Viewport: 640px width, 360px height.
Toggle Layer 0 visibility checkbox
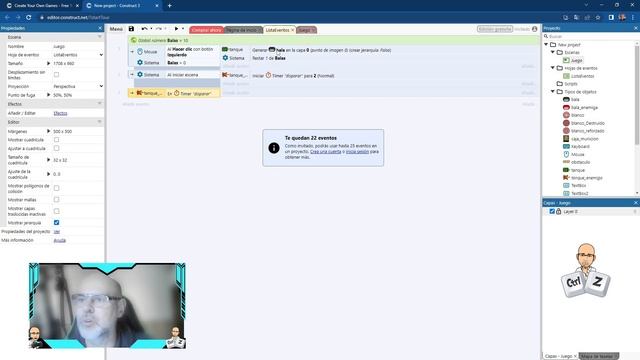(x=552, y=211)
